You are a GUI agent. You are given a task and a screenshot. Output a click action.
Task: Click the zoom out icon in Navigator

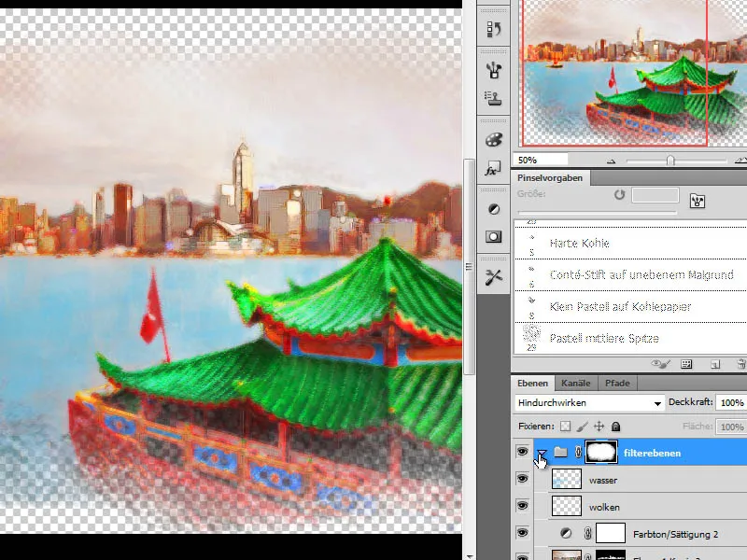[x=612, y=161]
